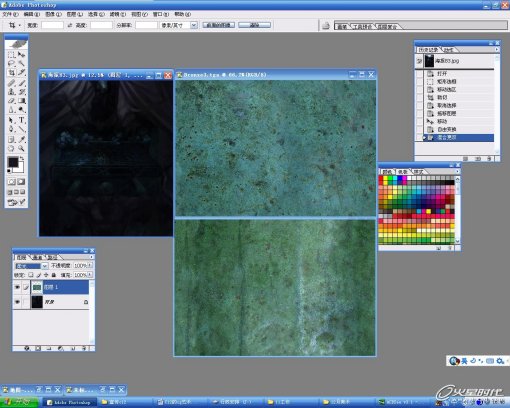
Task: Click the Windows Start button
Action: (19, 402)
